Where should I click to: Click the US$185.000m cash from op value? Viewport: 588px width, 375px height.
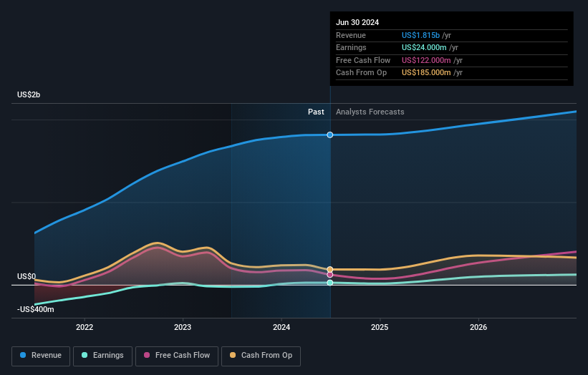426,73
